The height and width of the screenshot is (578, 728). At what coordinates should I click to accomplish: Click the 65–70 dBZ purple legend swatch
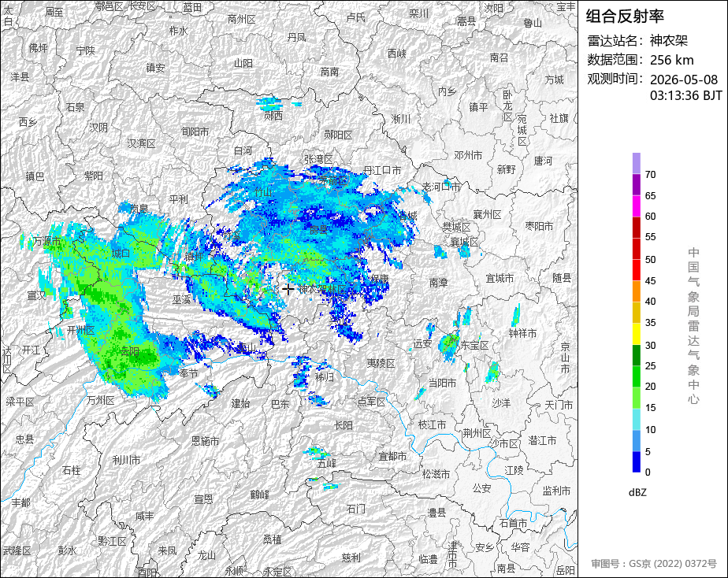click(636, 184)
